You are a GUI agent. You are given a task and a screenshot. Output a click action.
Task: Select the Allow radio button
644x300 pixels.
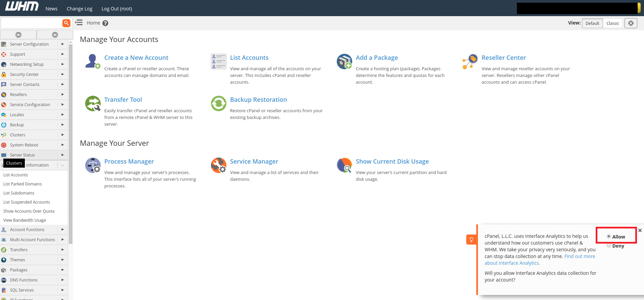608,237
